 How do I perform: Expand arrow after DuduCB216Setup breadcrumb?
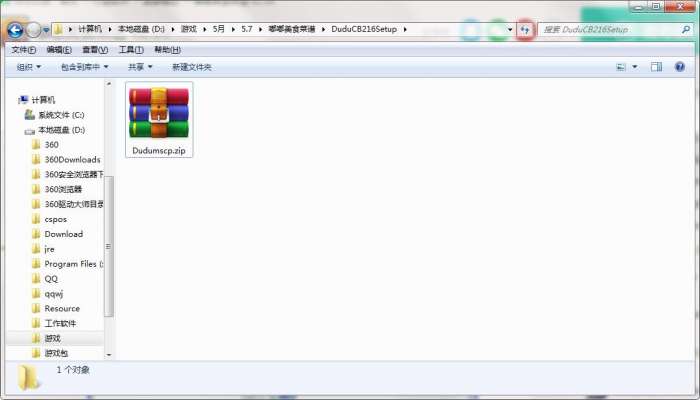tap(405, 29)
